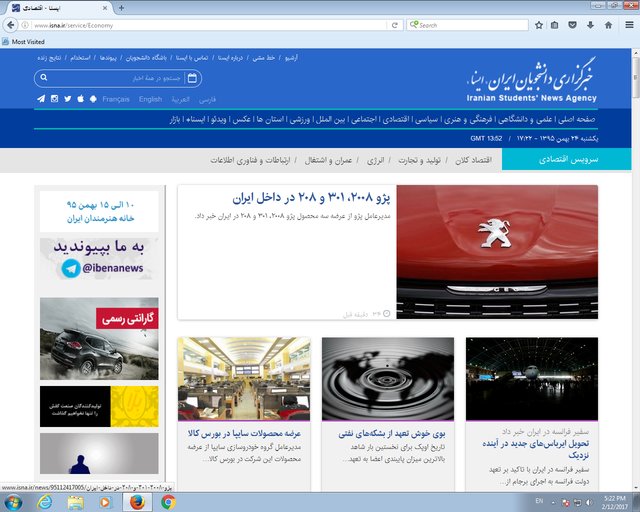The height and width of the screenshot is (512, 640).
Task: Click the Firefox back arrow button
Action: (10, 25)
